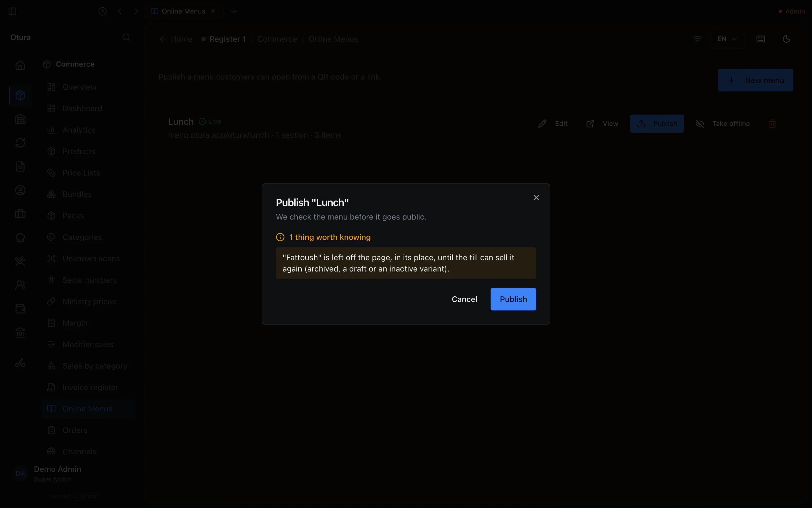Confirm with the blue Publish dialog button

pos(513,299)
